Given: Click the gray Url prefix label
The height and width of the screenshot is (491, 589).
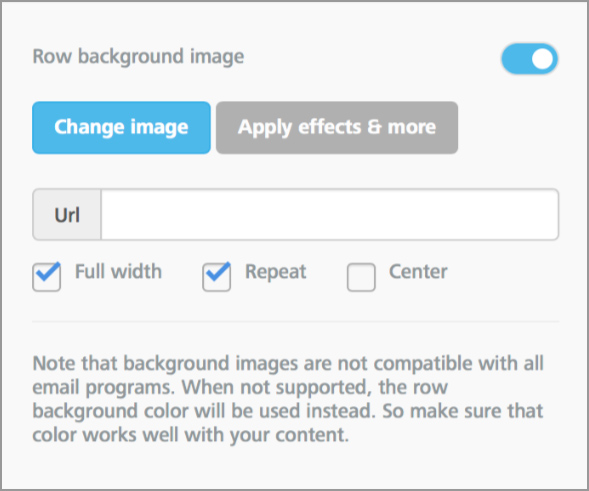Looking at the screenshot, I should pyautogui.click(x=67, y=215).
